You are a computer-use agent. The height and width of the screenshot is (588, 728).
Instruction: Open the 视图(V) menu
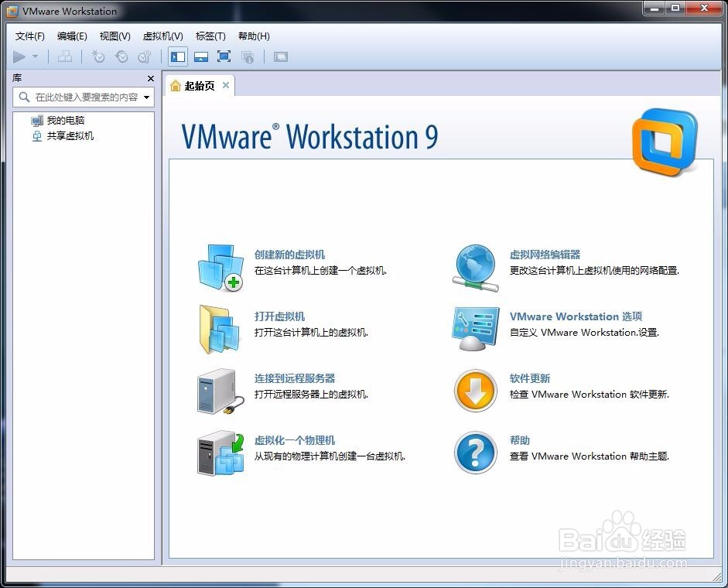point(114,36)
